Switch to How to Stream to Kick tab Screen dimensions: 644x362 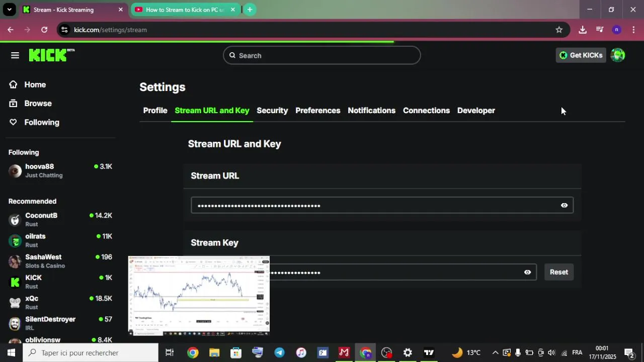185,10
